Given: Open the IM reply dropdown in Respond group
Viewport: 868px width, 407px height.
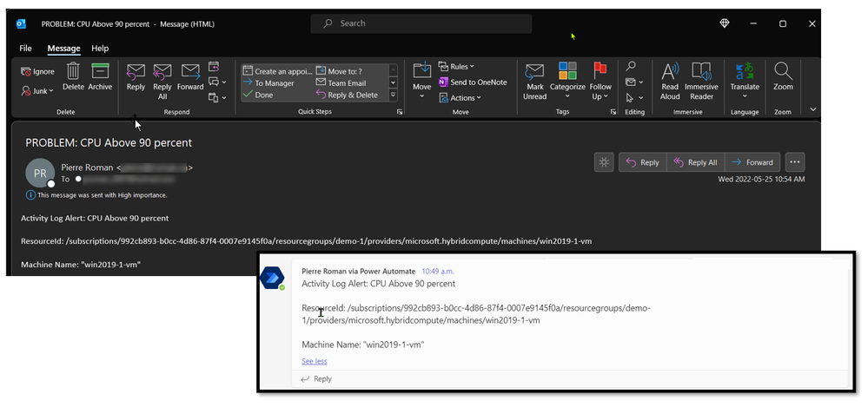Looking at the screenshot, I should 217,82.
